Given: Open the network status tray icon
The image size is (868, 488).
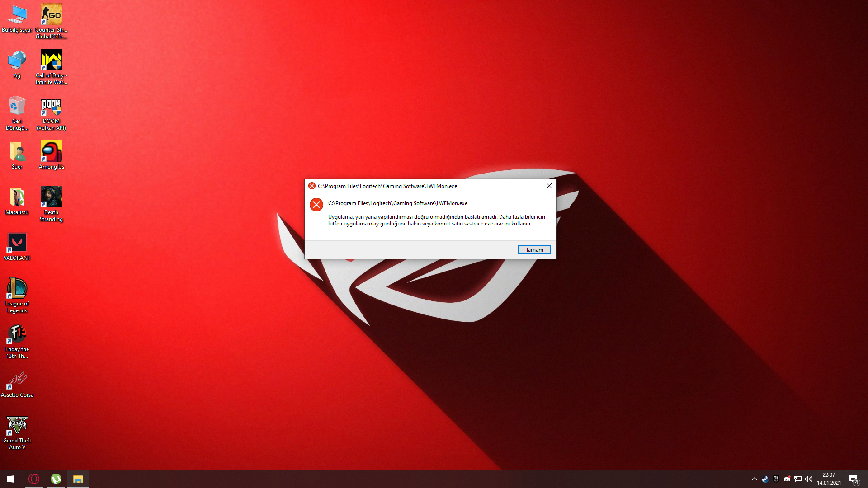Looking at the screenshot, I should pyautogui.click(x=798, y=479).
